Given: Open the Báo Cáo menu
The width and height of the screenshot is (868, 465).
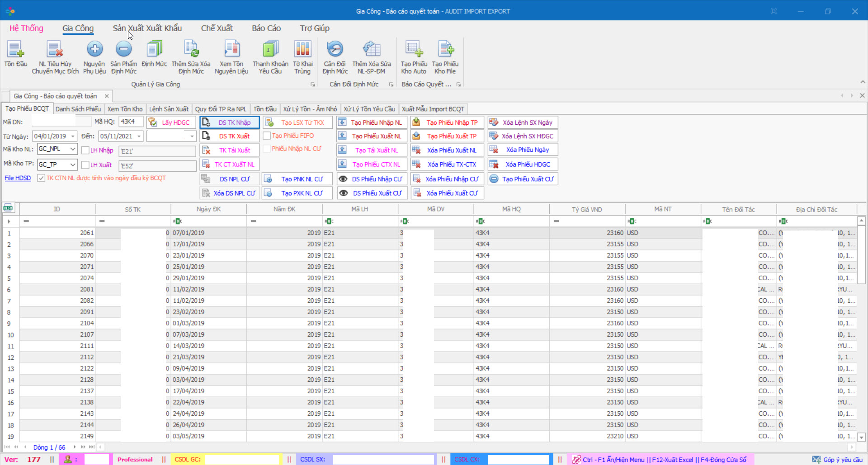Looking at the screenshot, I should pyautogui.click(x=266, y=28).
